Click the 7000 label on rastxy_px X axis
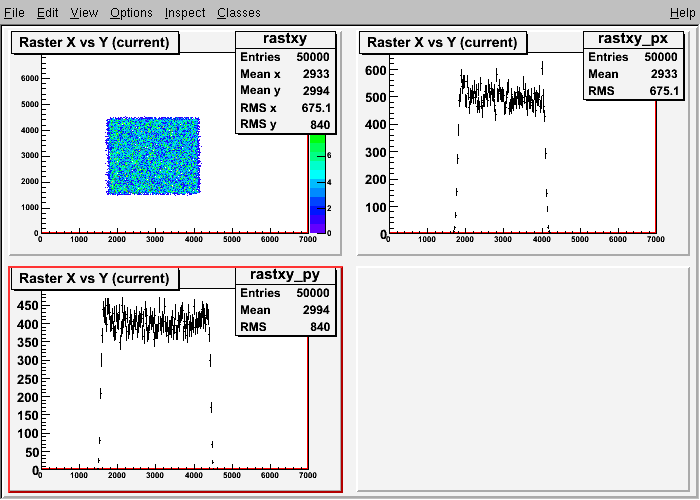 point(656,239)
